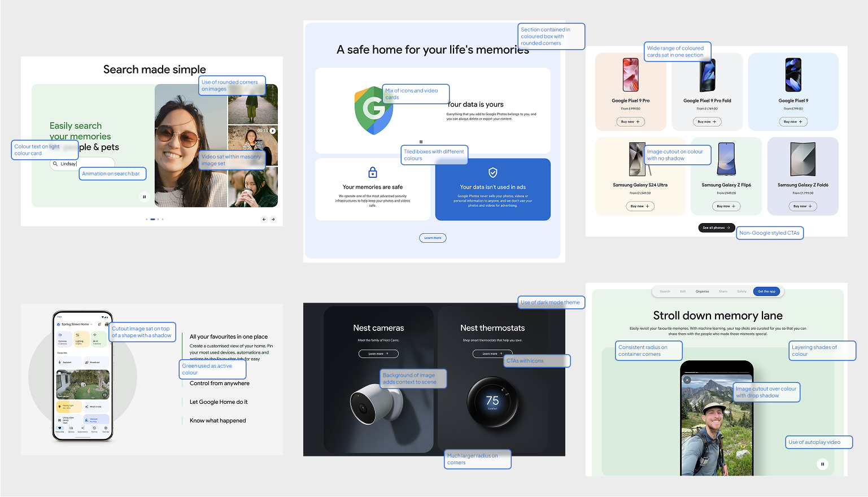868x497 pixels.
Task: Open notifications bell in Google Home mockup
Action: click(x=99, y=324)
